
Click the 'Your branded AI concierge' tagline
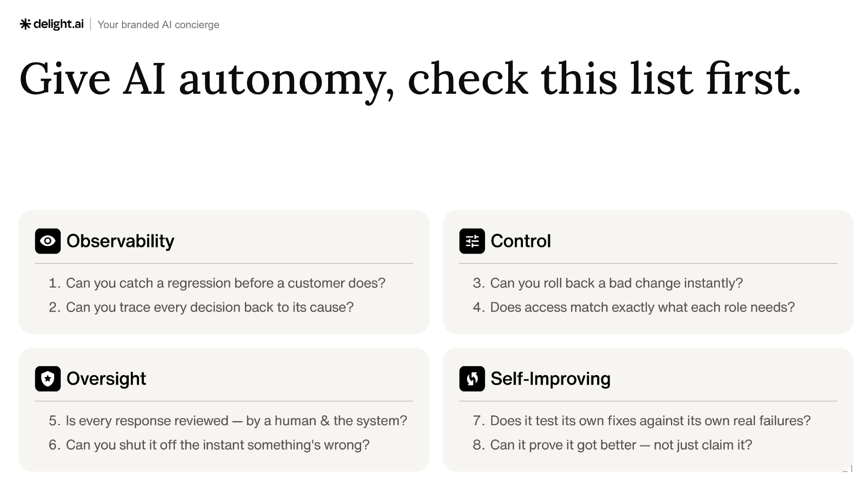[x=158, y=25]
